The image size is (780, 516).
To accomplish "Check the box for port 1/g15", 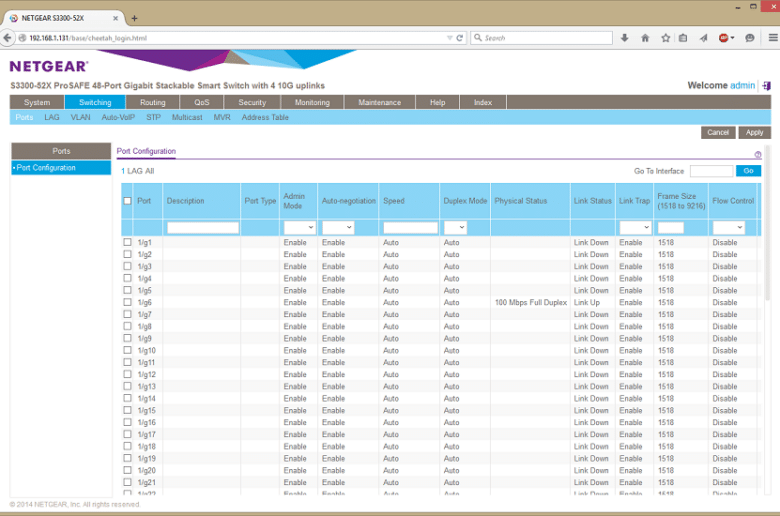I will coord(127,410).
